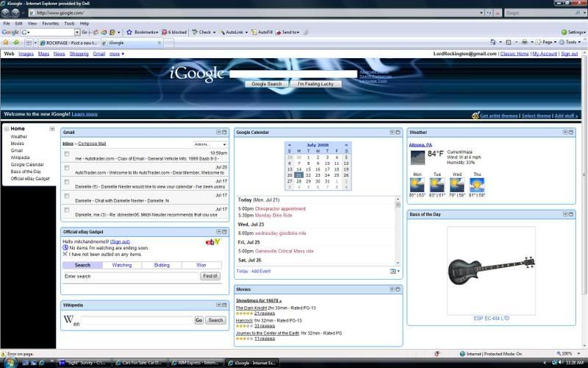Click the zoom level 100% control in status bar
Screen dimensions: 588x368
[x=569, y=353]
